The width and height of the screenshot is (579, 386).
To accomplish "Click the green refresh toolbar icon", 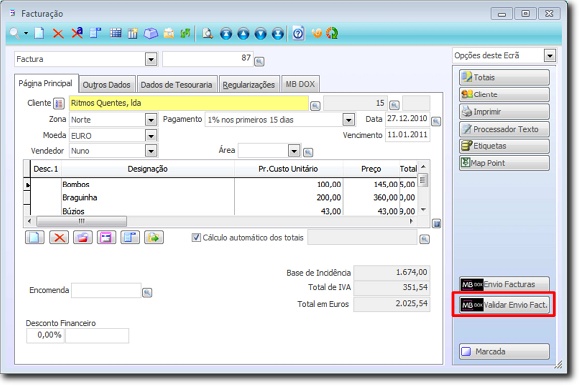I will point(332,34).
